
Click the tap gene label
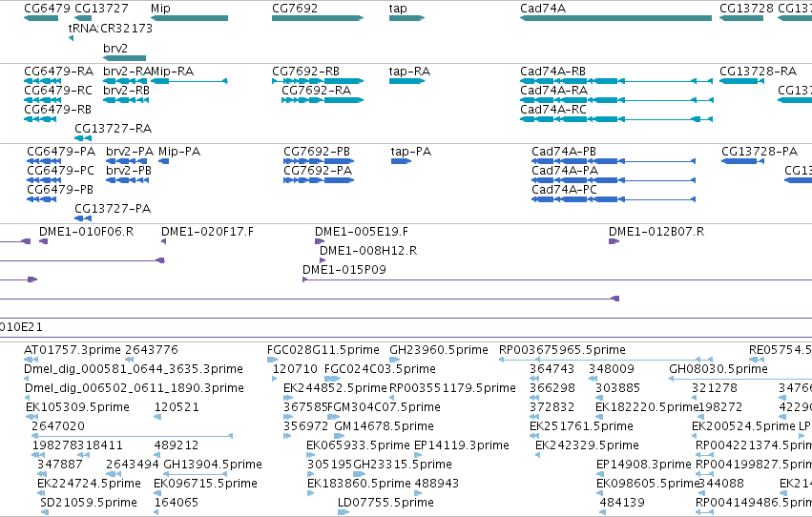tap(398, 9)
